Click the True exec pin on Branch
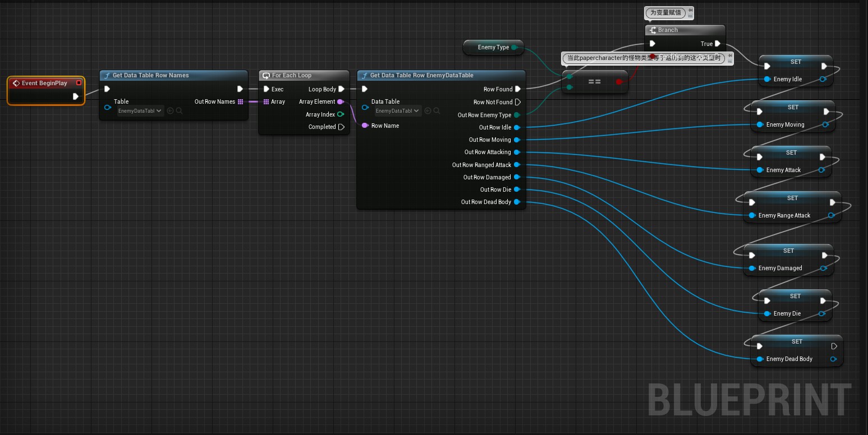This screenshot has height=435, width=868. coord(717,44)
